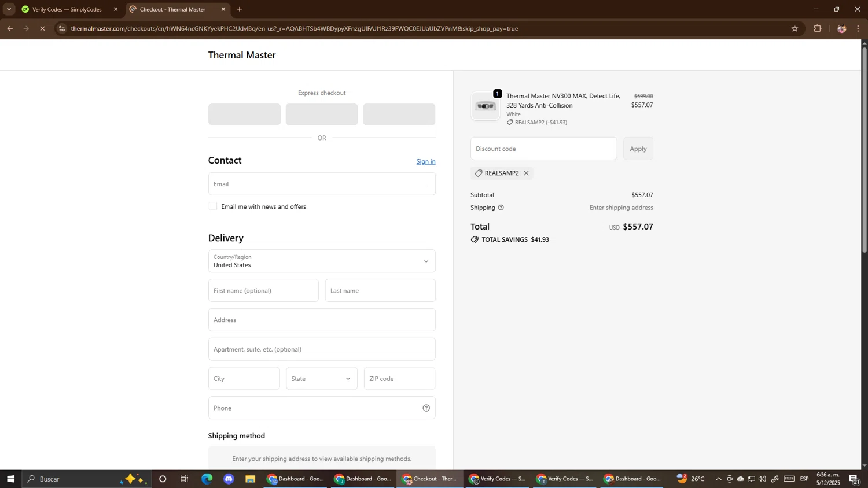Stop loading the page
The width and height of the screenshot is (868, 488).
tap(42, 28)
